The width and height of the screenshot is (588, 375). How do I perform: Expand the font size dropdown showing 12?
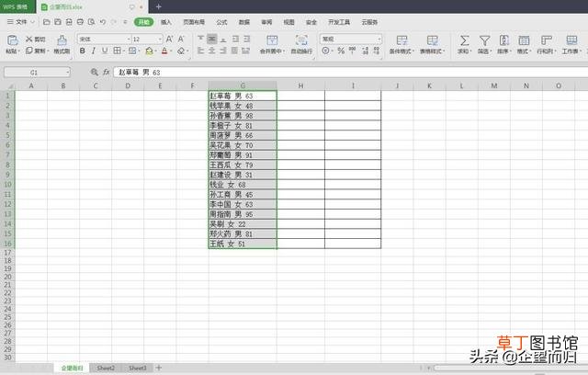tap(160, 39)
